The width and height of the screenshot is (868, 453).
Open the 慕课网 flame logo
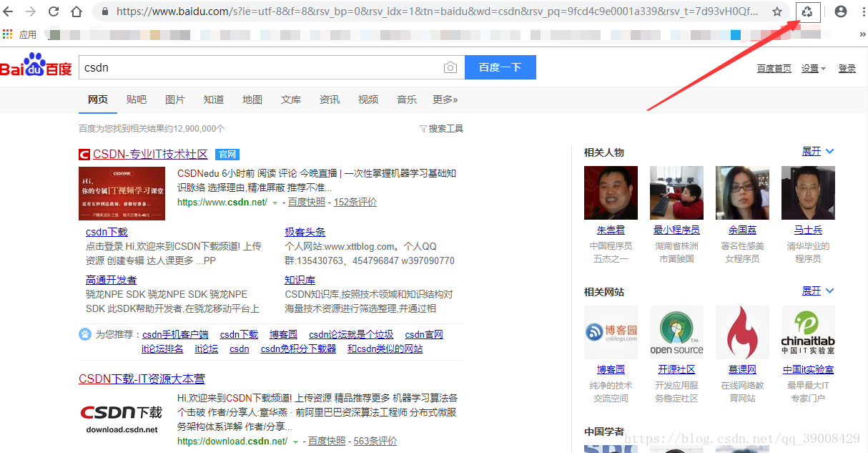[x=742, y=333]
